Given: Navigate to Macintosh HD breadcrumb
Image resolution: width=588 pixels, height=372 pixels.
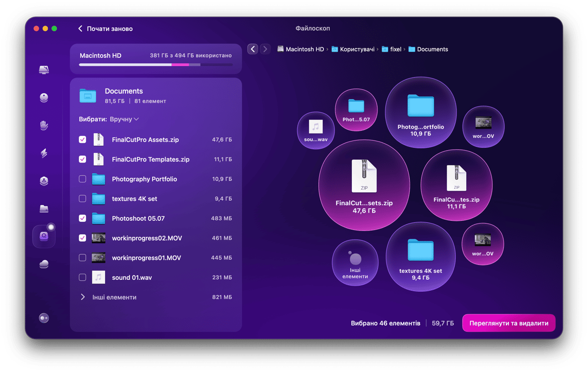Looking at the screenshot, I should pyautogui.click(x=305, y=49).
